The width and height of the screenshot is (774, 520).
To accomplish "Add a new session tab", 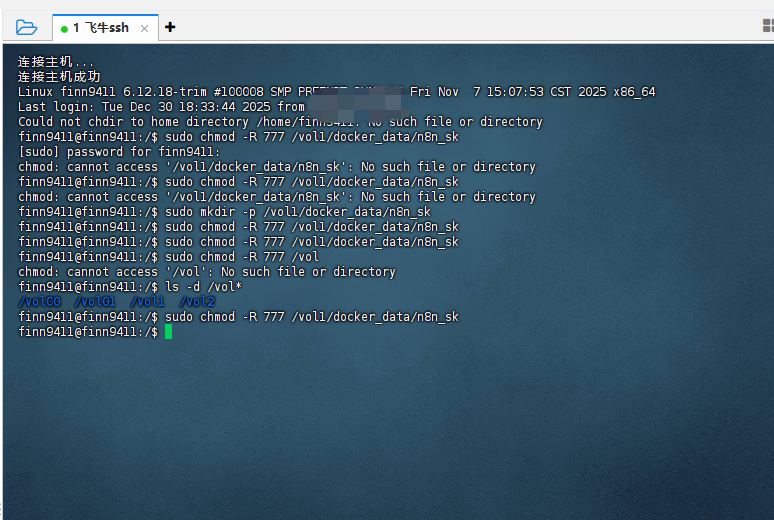I will (170, 27).
